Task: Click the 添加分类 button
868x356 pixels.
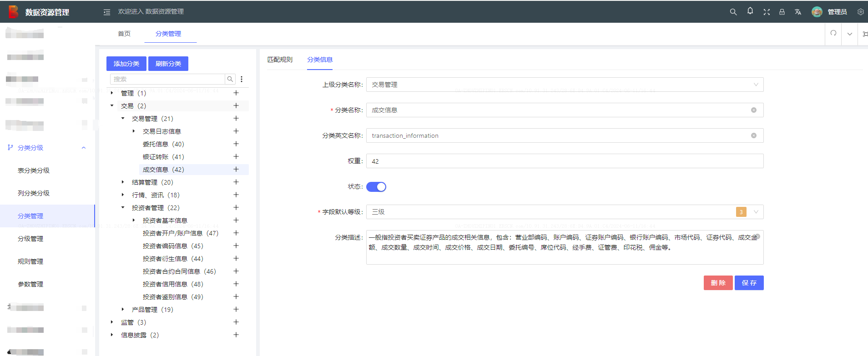Action: point(126,64)
